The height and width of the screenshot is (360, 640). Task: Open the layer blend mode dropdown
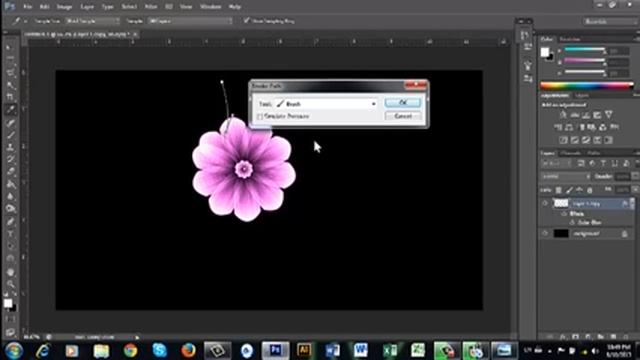pyautogui.click(x=566, y=177)
